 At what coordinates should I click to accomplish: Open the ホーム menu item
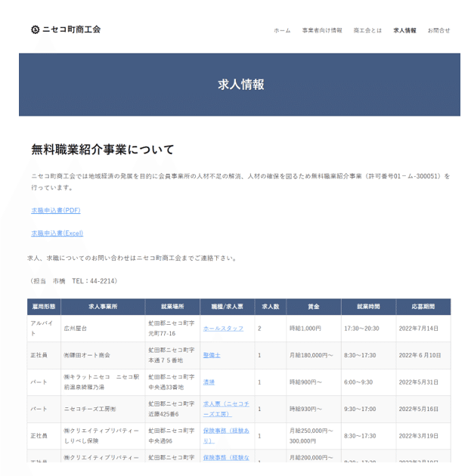[x=282, y=30]
